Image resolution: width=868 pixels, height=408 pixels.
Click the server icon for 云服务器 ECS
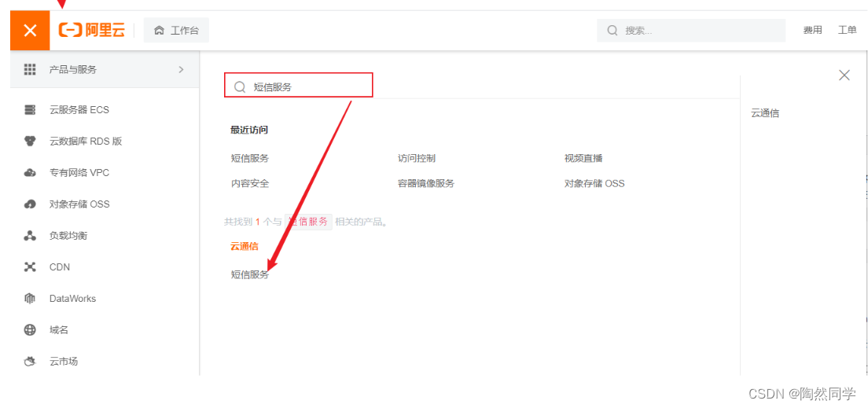tap(30, 109)
